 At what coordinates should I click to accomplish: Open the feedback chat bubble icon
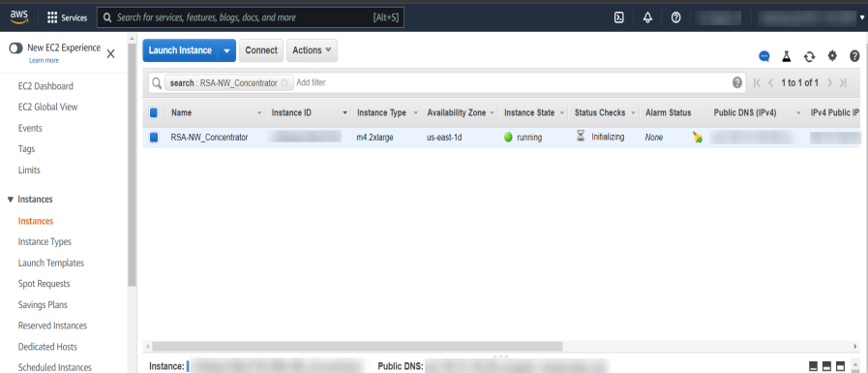pos(764,56)
